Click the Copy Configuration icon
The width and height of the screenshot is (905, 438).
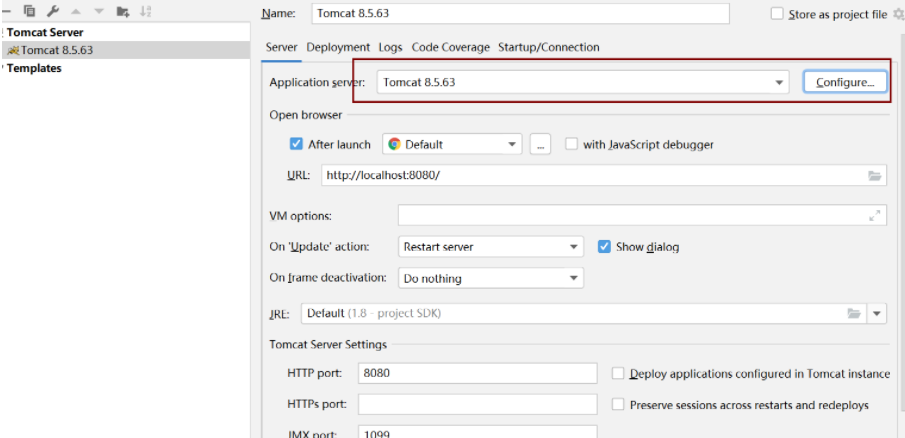(29, 12)
